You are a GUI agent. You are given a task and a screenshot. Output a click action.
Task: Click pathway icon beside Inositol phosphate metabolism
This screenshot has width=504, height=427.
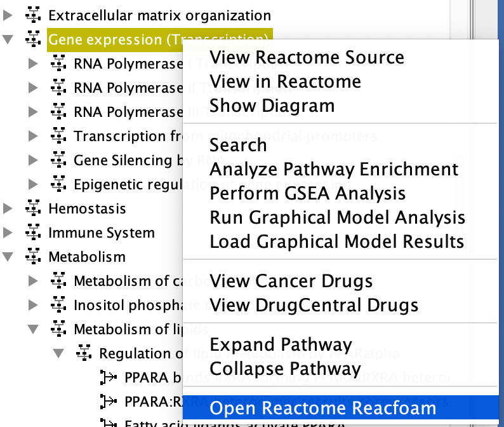tap(58, 305)
